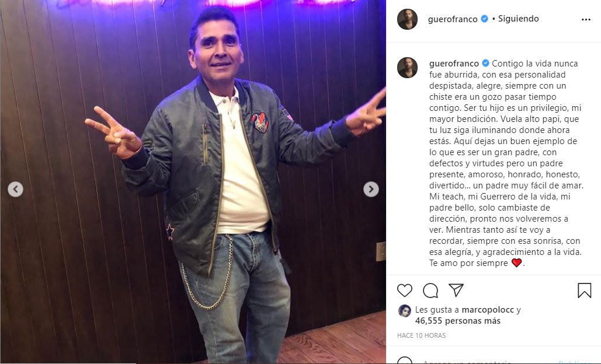This screenshot has height=364, width=601.
Task: Open the three-dot more options menu
Action: (x=586, y=19)
